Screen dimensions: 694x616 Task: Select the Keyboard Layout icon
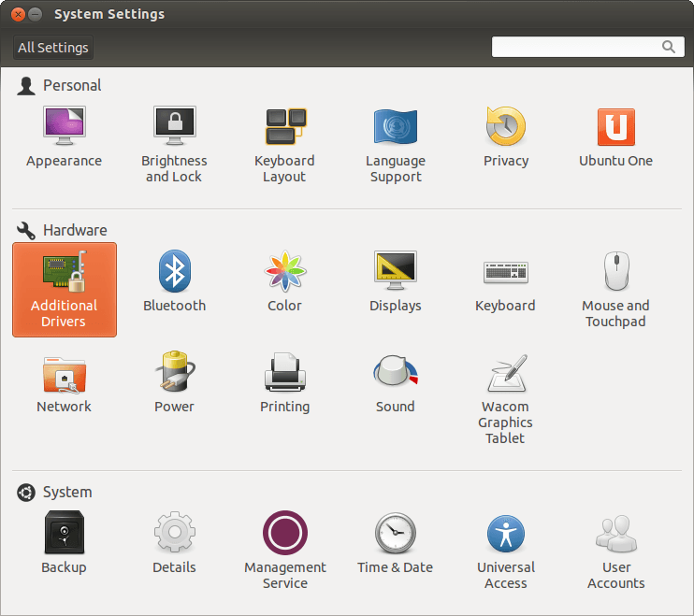point(284,128)
